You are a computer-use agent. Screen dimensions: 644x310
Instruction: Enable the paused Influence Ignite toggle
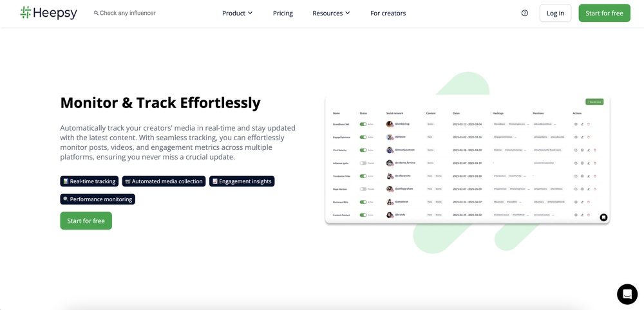[x=363, y=163]
